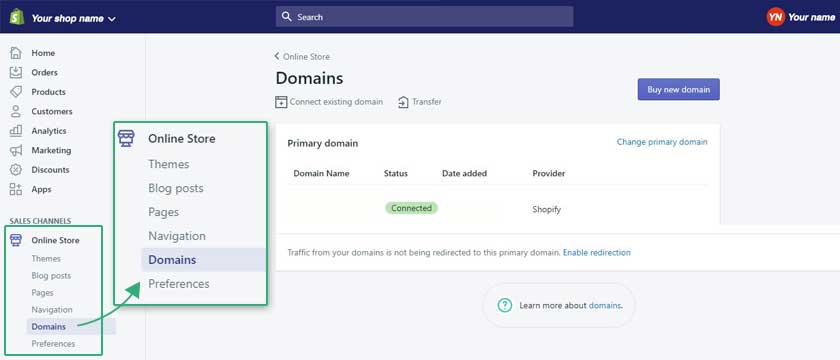The width and height of the screenshot is (840, 360).
Task: Open Marketing via its megaphone icon
Action: coord(16,150)
